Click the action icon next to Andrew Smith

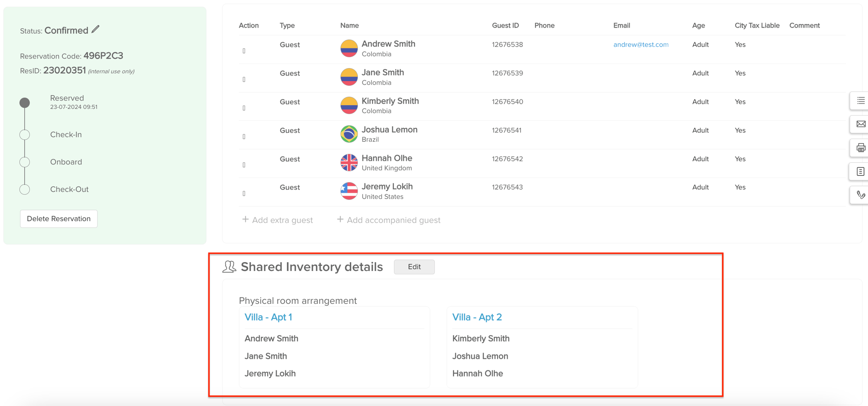(x=244, y=50)
